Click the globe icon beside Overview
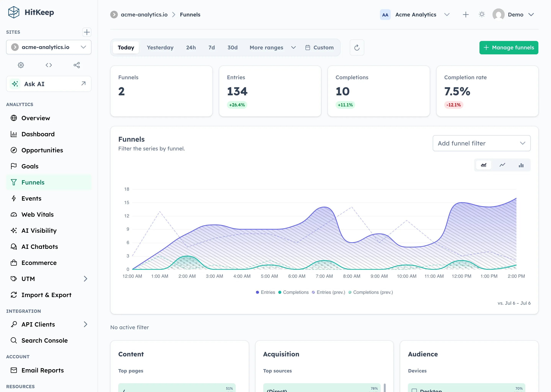Viewport: 551px width, 392px height. pyautogui.click(x=14, y=118)
